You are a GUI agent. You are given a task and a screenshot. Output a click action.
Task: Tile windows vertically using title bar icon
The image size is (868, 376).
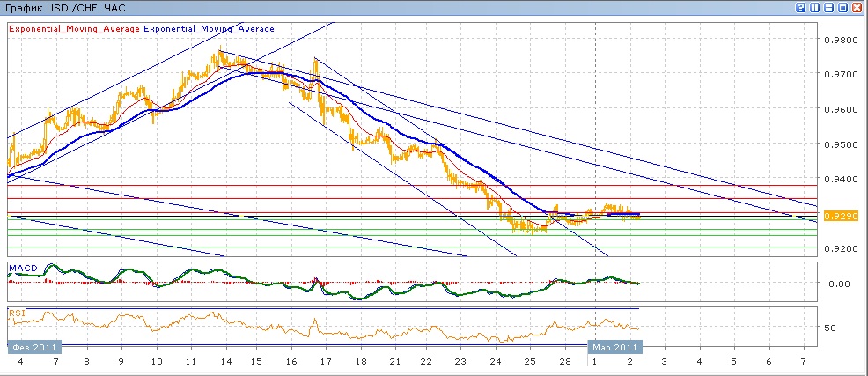(815, 7)
